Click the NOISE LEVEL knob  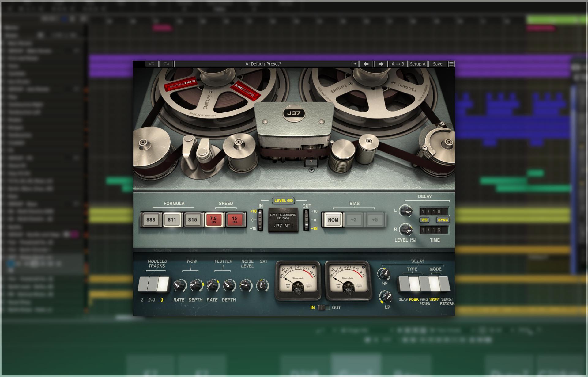pyautogui.click(x=246, y=286)
